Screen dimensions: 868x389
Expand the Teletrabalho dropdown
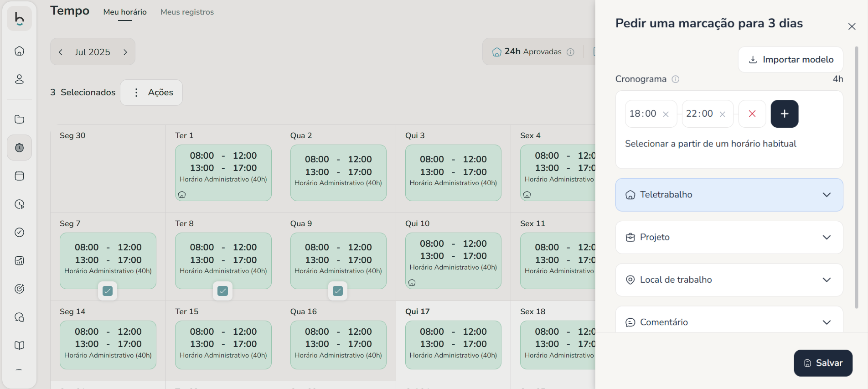[x=728, y=195]
